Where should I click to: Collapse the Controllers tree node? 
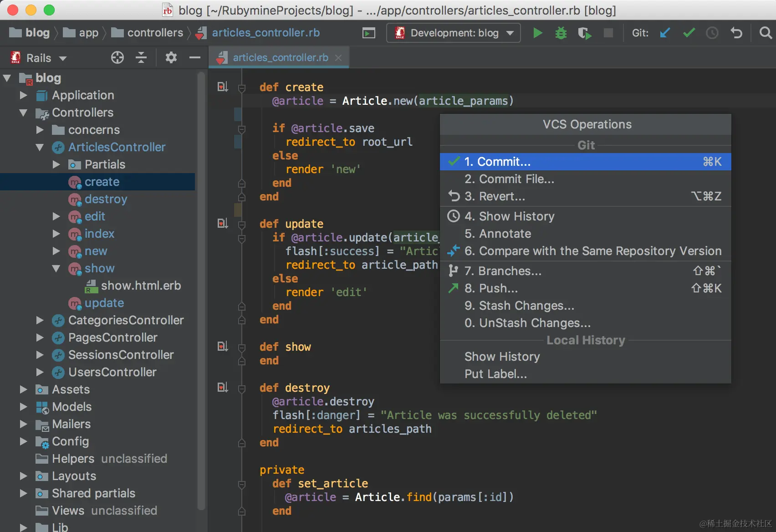coord(24,113)
